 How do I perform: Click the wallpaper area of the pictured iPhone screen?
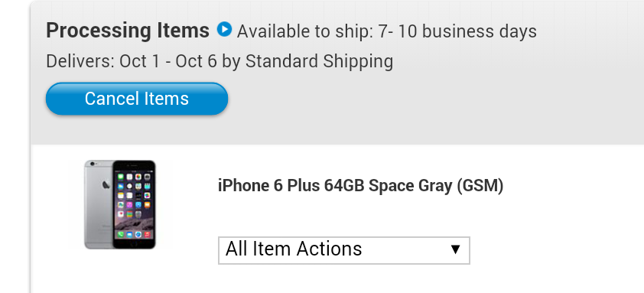tap(134, 224)
